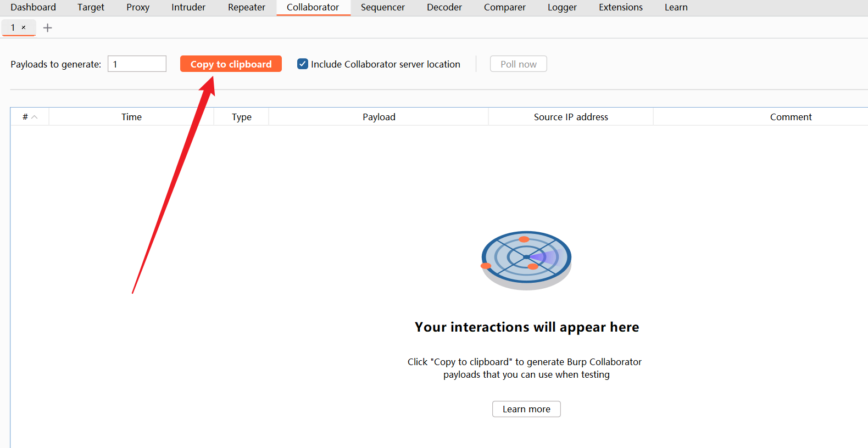Open the Dashboard tab
This screenshot has height=448, width=868.
[33, 7]
